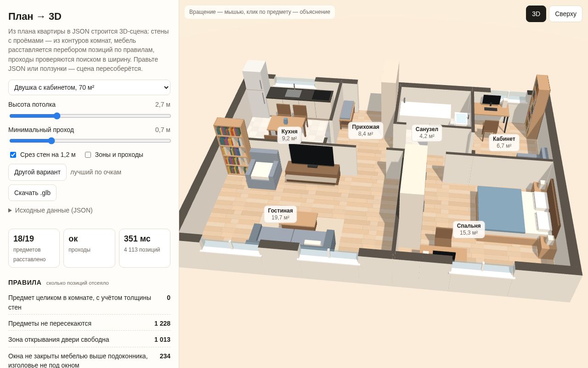Open the apartment preset dropdown
Screen dimensions: 588x368
pos(89,87)
